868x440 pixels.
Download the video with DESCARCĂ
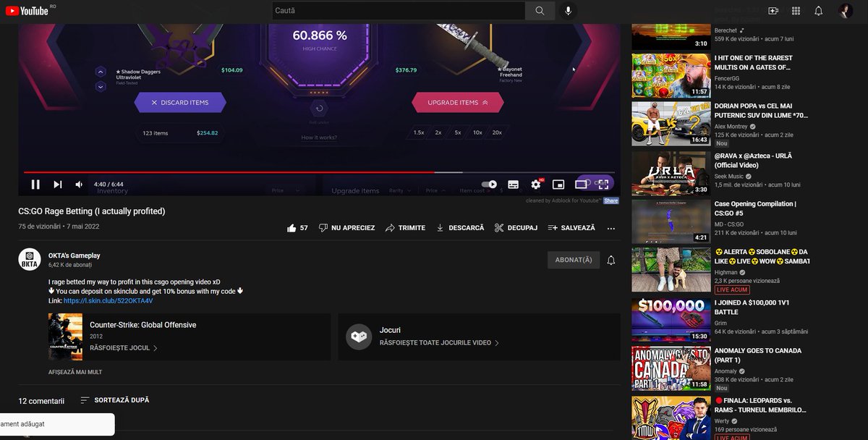pos(460,228)
